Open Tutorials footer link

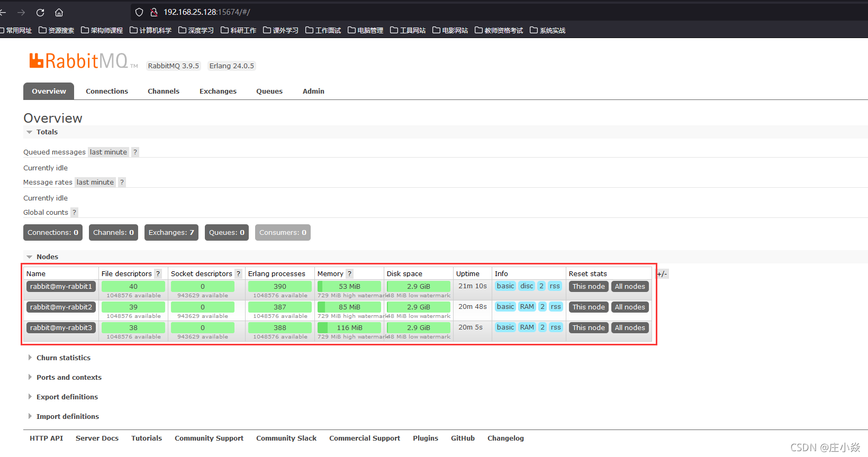pos(147,438)
